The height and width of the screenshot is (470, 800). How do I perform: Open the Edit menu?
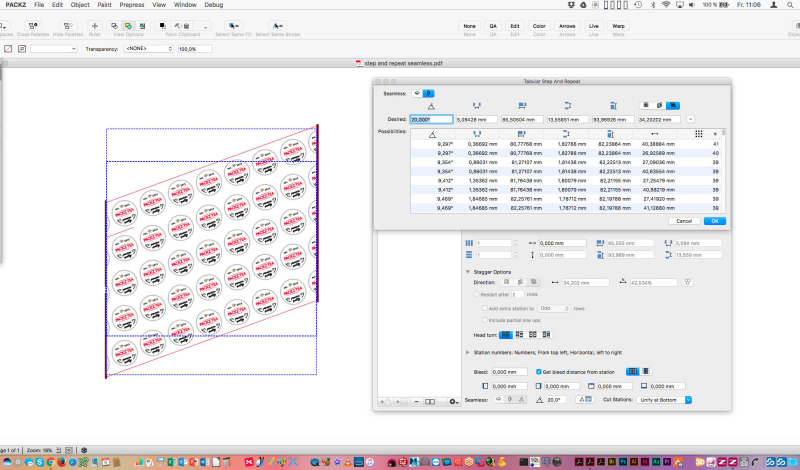tap(57, 5)
